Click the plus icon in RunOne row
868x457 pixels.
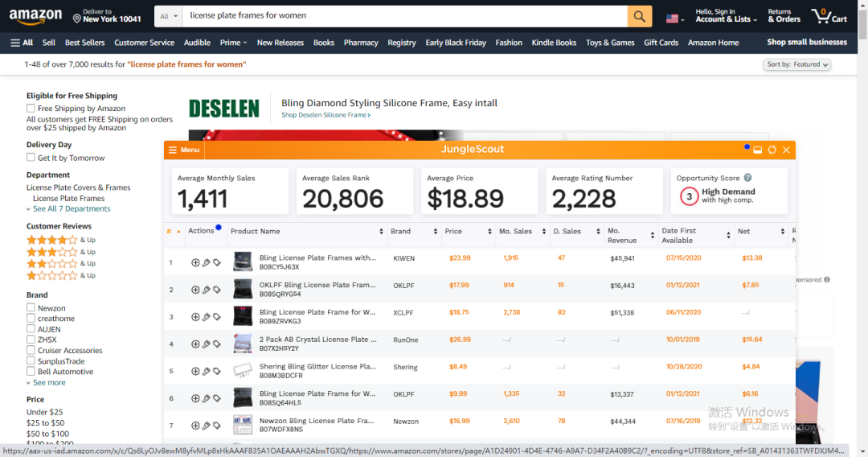[195, 344]
